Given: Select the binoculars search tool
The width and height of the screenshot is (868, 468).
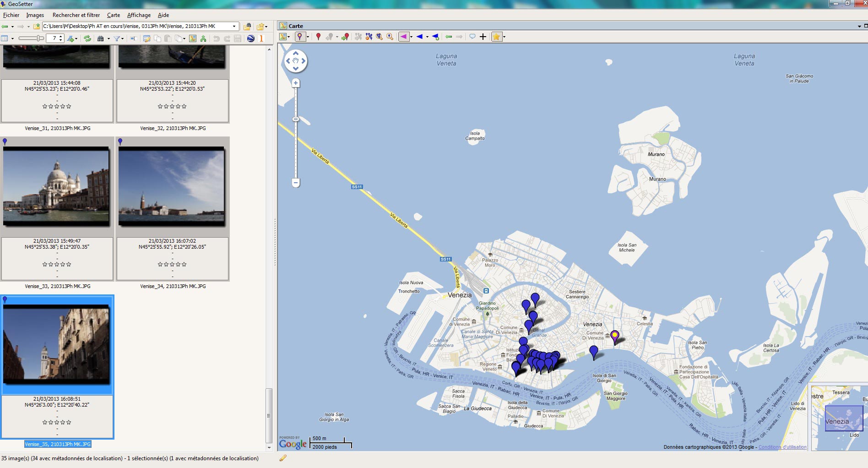Looking at the screenshot, I should click(100, 38).
